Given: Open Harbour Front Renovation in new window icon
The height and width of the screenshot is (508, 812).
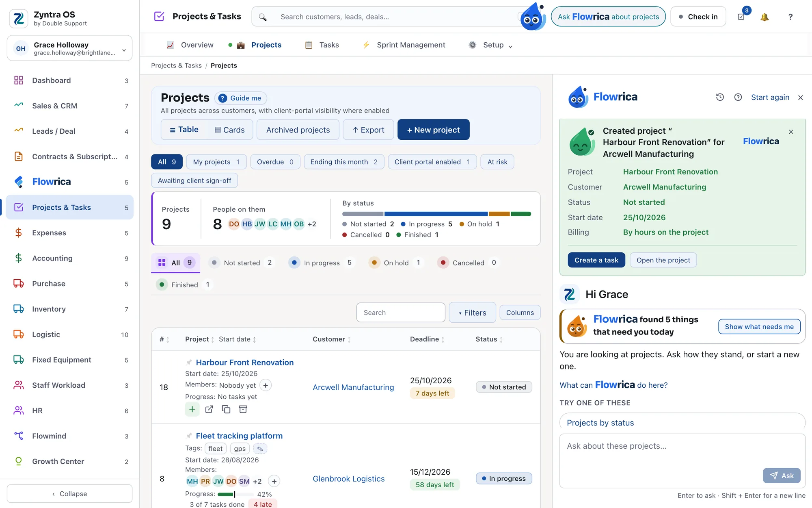Looking at the screenshot, I should pos(209,409).
